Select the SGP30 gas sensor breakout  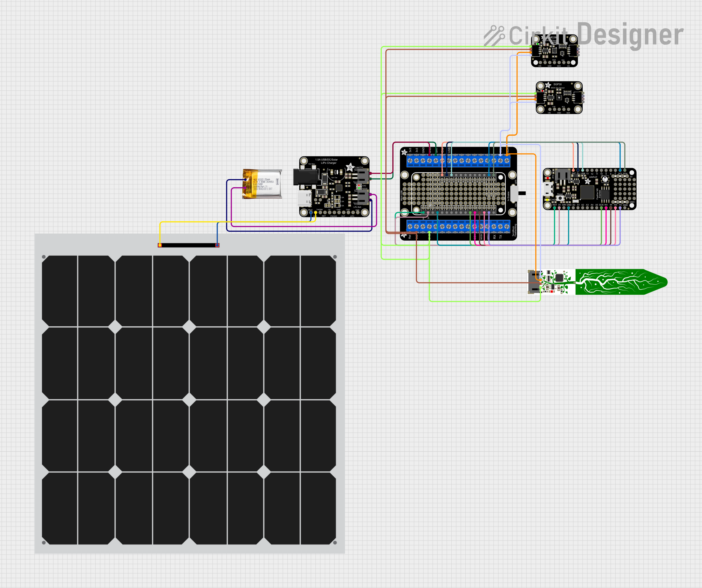pyautogui.click(x=559, y=98)
